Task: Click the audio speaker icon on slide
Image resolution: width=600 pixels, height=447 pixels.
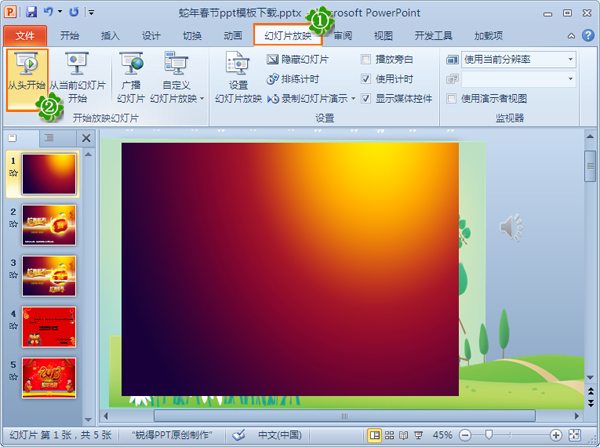Action: [x=511, y=227]
